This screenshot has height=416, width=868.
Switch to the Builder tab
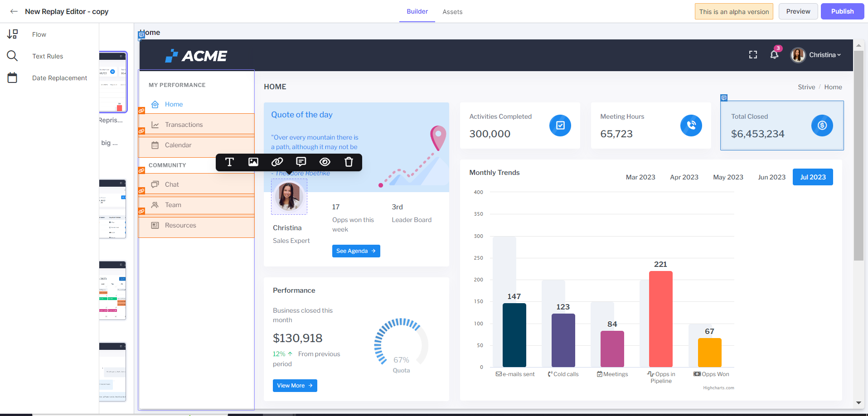click(417, 11)
